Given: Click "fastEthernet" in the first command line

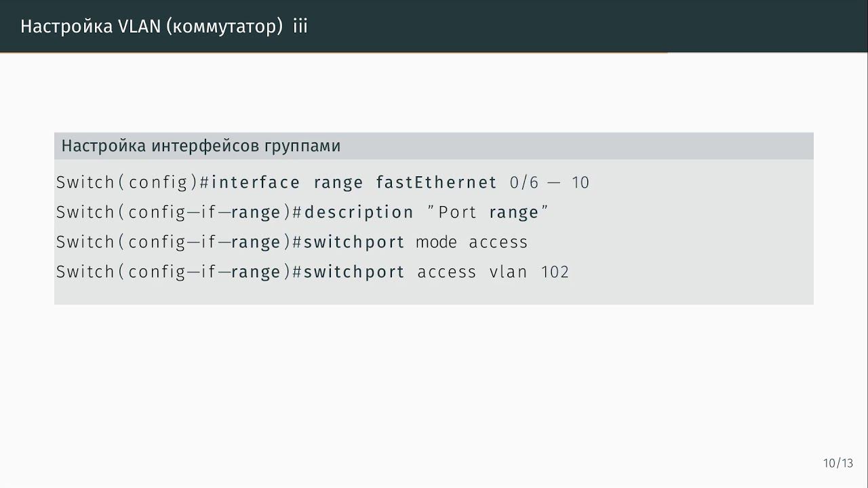Looking at the screenshot, I should [x=437, y=182].
